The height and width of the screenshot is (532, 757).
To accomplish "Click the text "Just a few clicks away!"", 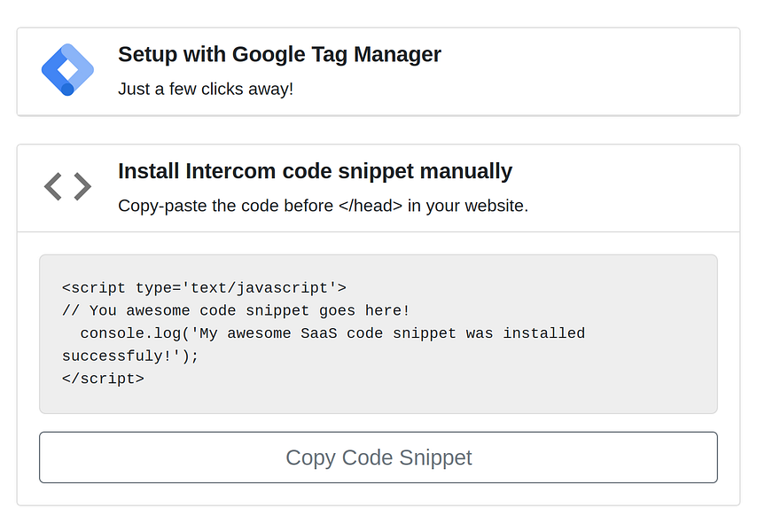I will coord(206,89).
